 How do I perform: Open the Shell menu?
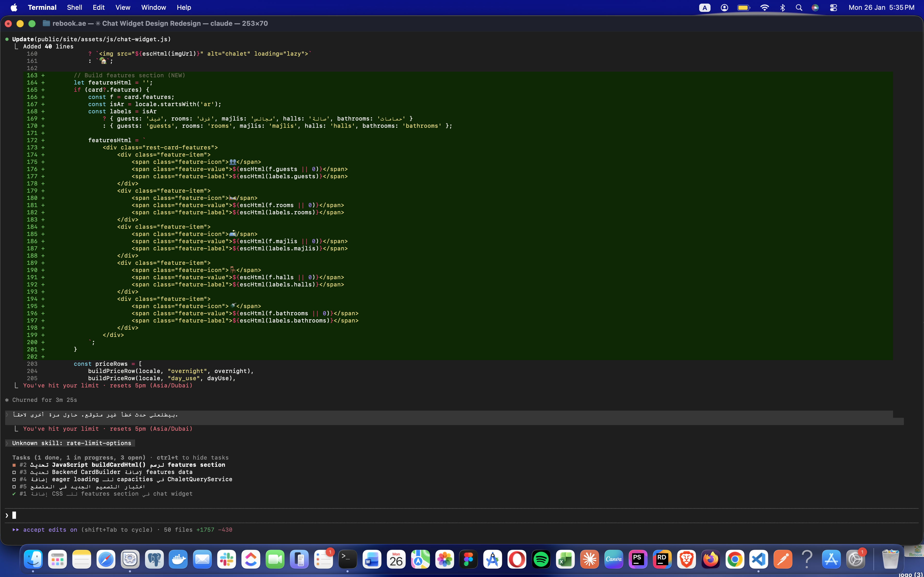[x=74, y=8]
